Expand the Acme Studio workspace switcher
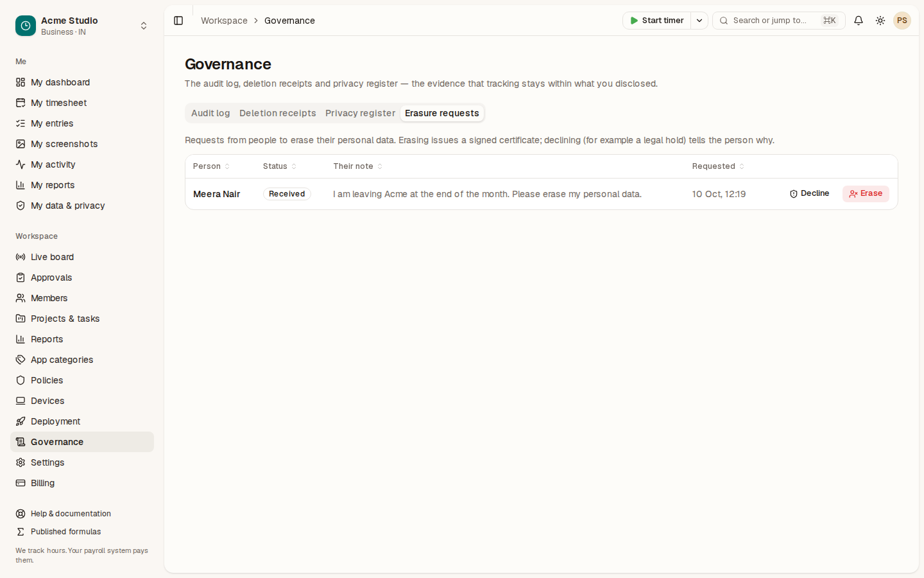This screenshot has height=578, width=924. 144,26
